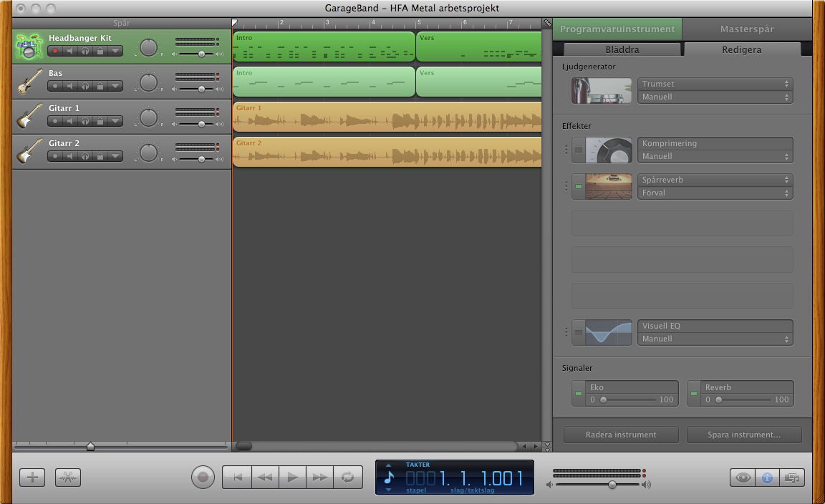The image size is (825, 504).
Task: Toggle the cycle region button
Action: click(348, 478)
